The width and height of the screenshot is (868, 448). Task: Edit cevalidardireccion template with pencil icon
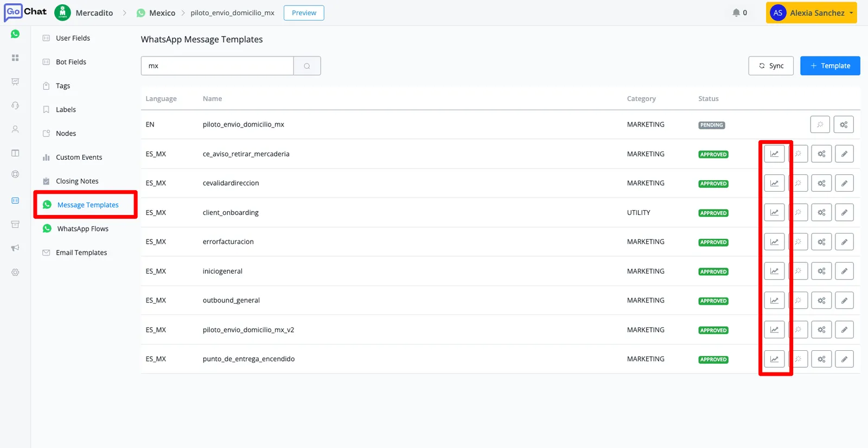point(844,183)
